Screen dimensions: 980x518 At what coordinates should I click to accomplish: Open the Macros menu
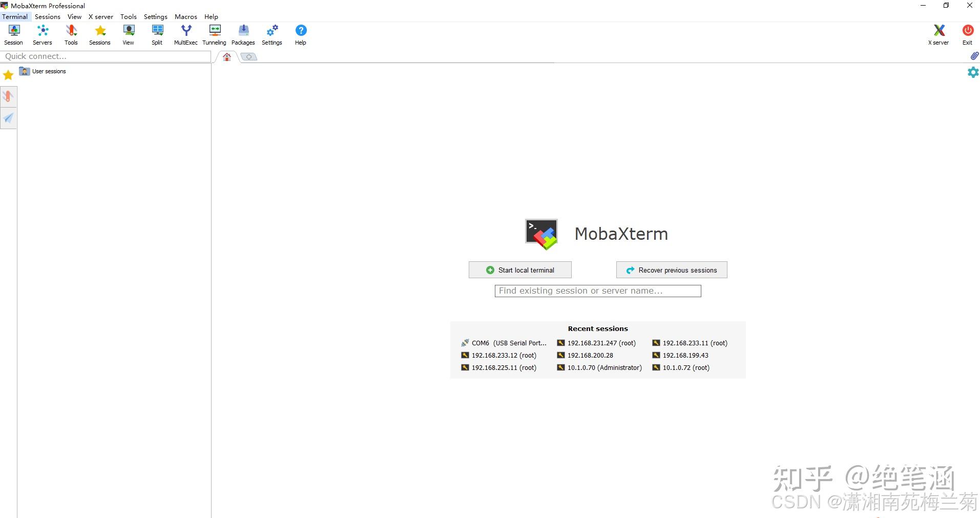(x=185, y=16)
